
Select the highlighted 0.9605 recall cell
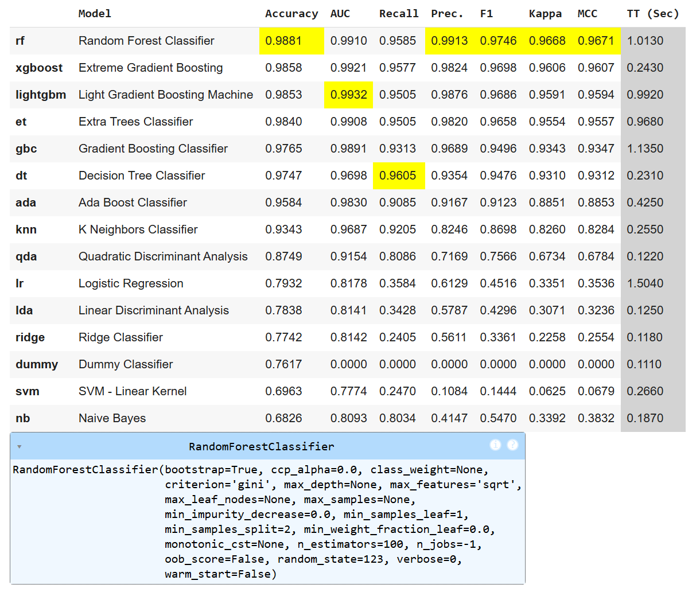398,176
